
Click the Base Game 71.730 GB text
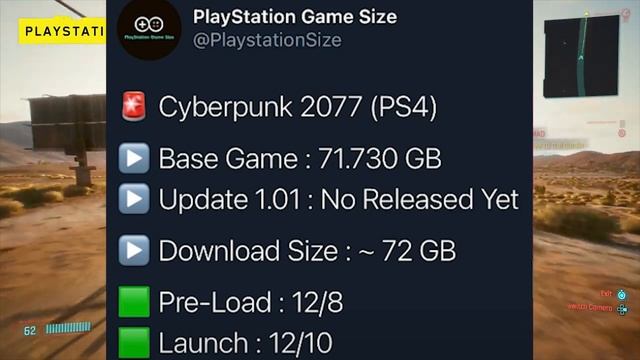pyautogui.click(x=300, y=158)
